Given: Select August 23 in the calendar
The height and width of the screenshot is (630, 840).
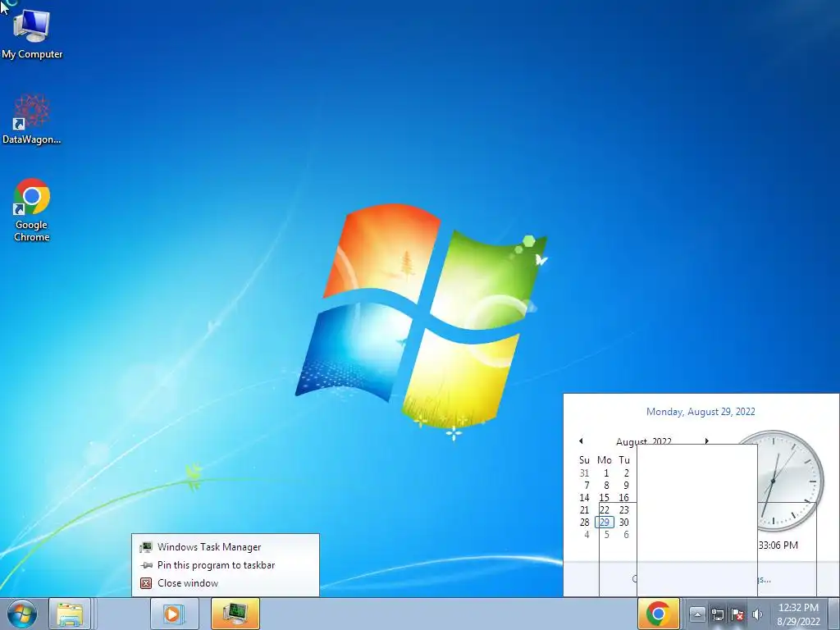Looking at the screenshot, I should click(624, 510).
